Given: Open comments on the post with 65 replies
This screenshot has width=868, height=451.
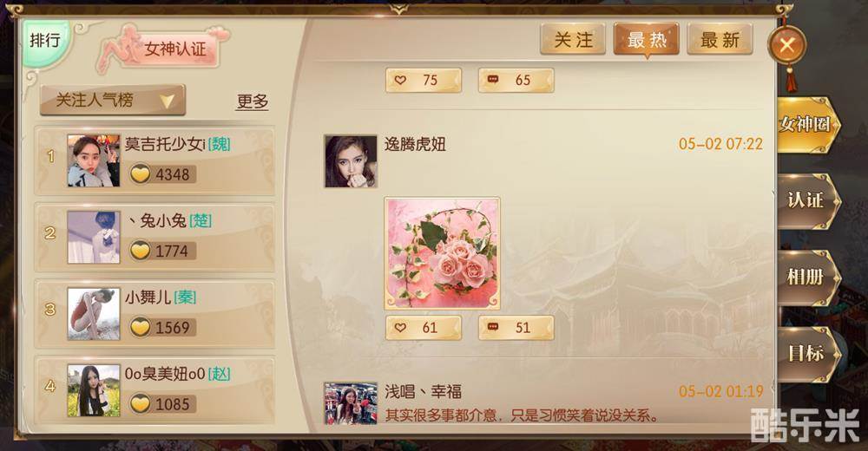Looking at the screenshot, I should 516,81.
